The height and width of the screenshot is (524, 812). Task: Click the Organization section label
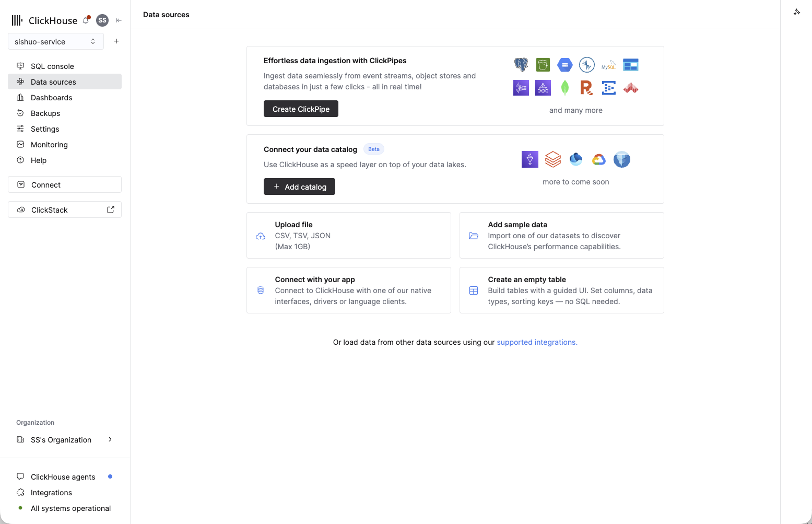35,423
